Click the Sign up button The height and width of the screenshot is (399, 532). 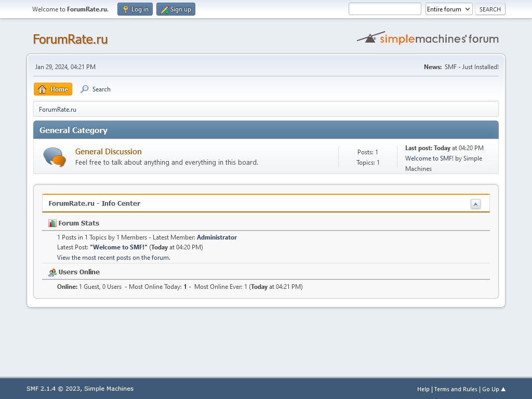click(x=176, y=9)
